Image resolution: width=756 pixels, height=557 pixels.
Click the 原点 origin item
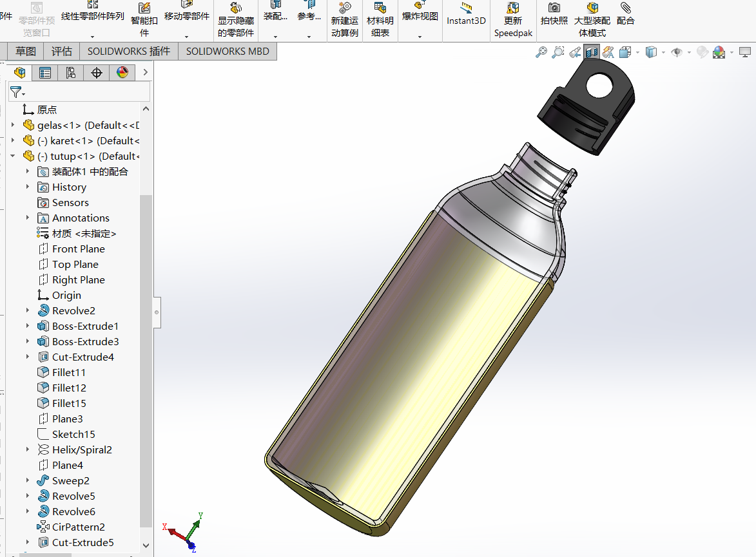coord(39,109)
